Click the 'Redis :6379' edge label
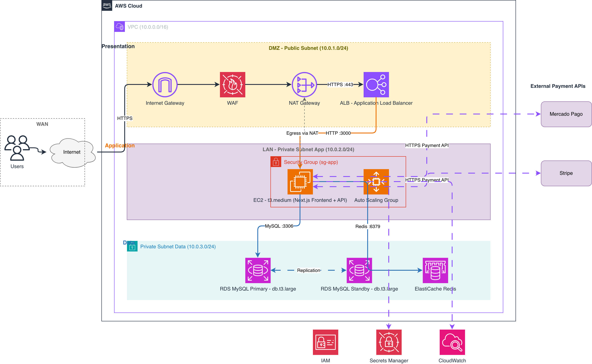 pos(368,227)
